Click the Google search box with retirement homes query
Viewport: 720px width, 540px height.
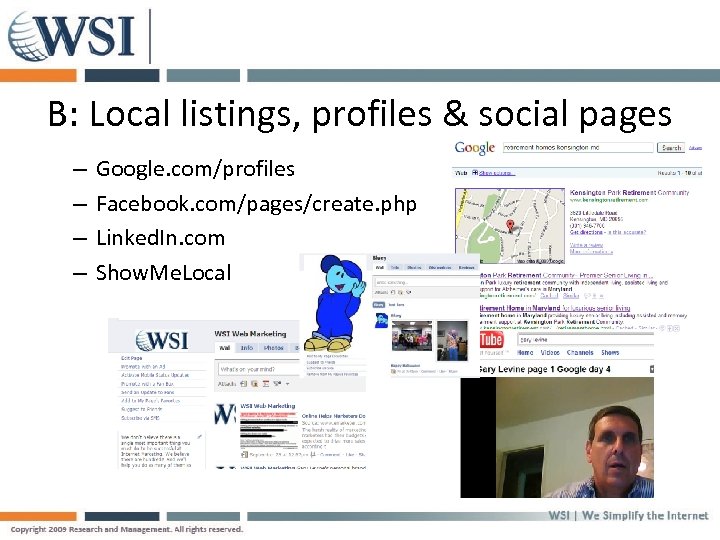coord(578,147)
